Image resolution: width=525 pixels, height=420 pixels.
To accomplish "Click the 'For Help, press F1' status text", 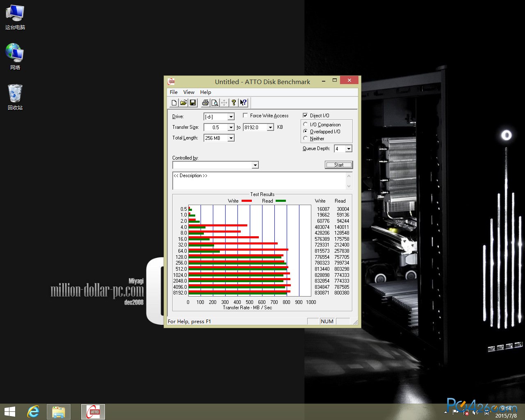I will [189, 322].
